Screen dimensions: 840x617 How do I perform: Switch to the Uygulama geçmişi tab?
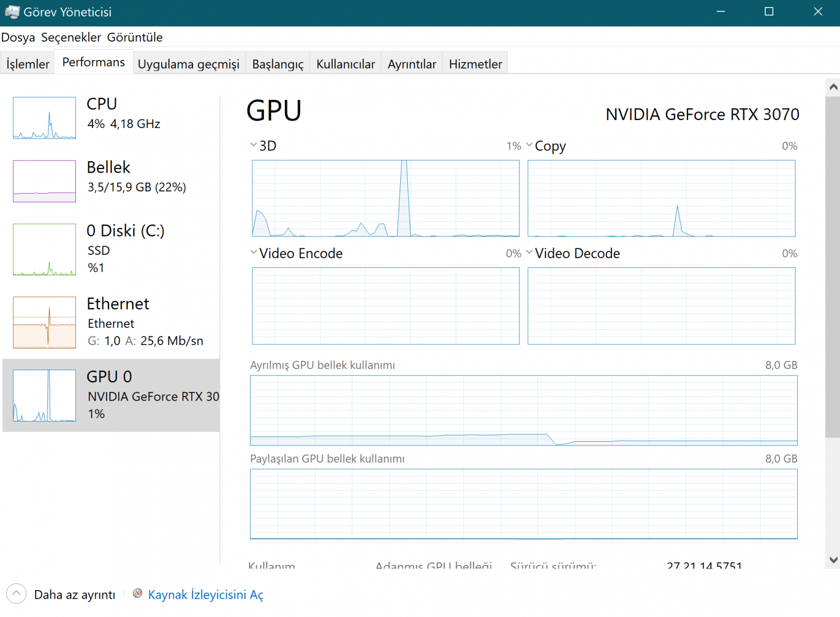pos(188,64)
